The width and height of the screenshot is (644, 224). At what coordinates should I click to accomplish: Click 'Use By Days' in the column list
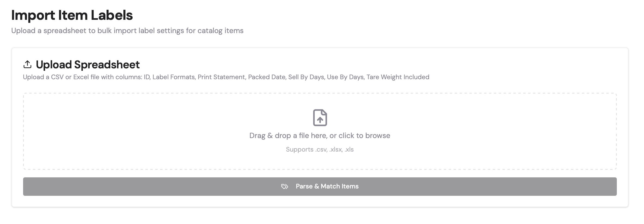click(x=345, y=77)
